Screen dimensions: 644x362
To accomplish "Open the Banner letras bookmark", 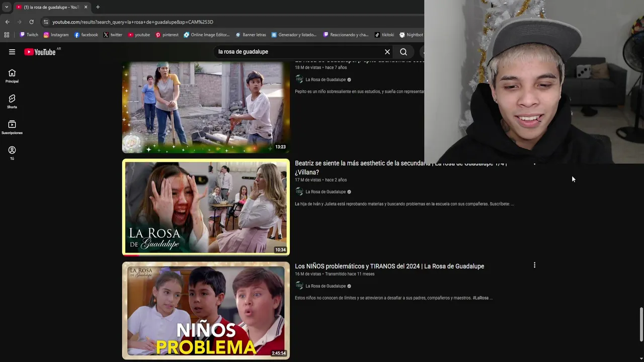I will pyautogui.click(x=251, y=35).
